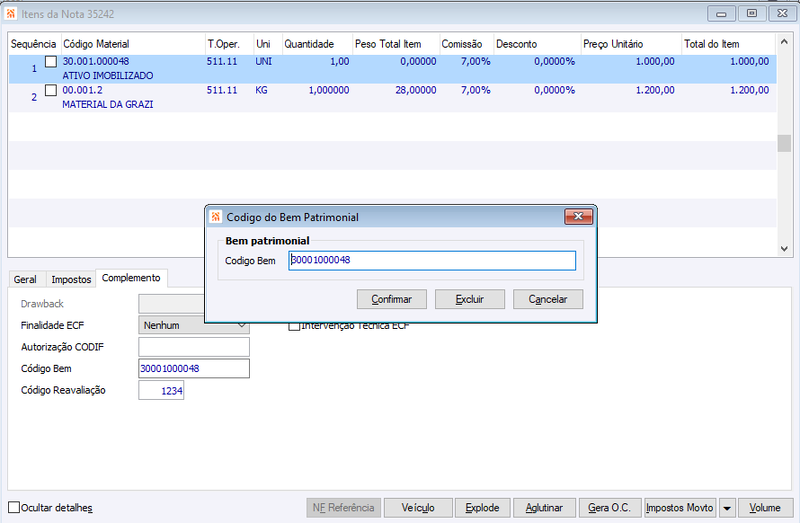Click the KG unit cell

261,90
